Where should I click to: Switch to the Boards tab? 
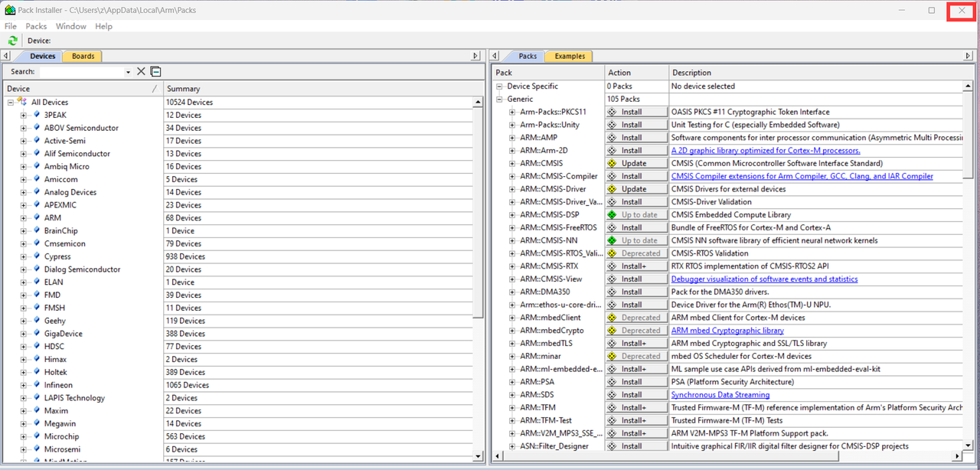point(83,56)
